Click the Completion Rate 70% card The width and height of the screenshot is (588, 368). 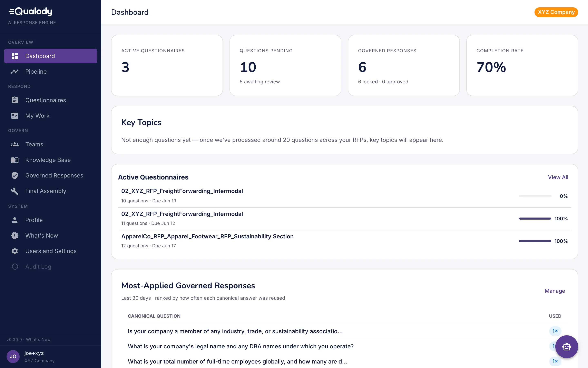click(522, 65)
